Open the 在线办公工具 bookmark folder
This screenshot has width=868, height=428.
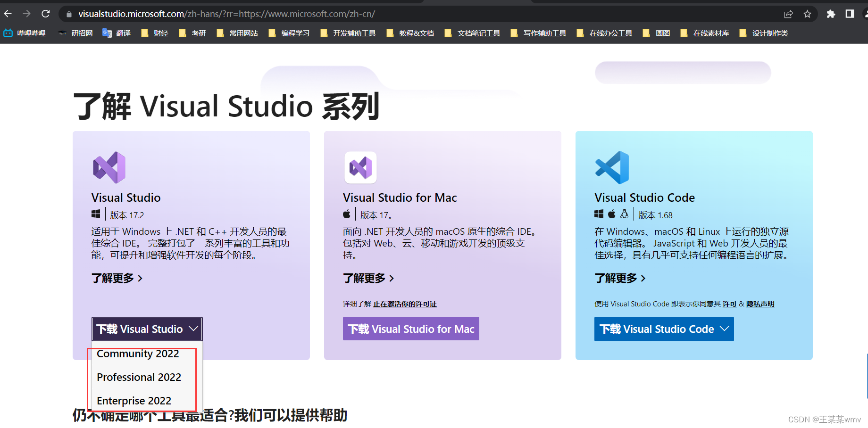(604, 33)
